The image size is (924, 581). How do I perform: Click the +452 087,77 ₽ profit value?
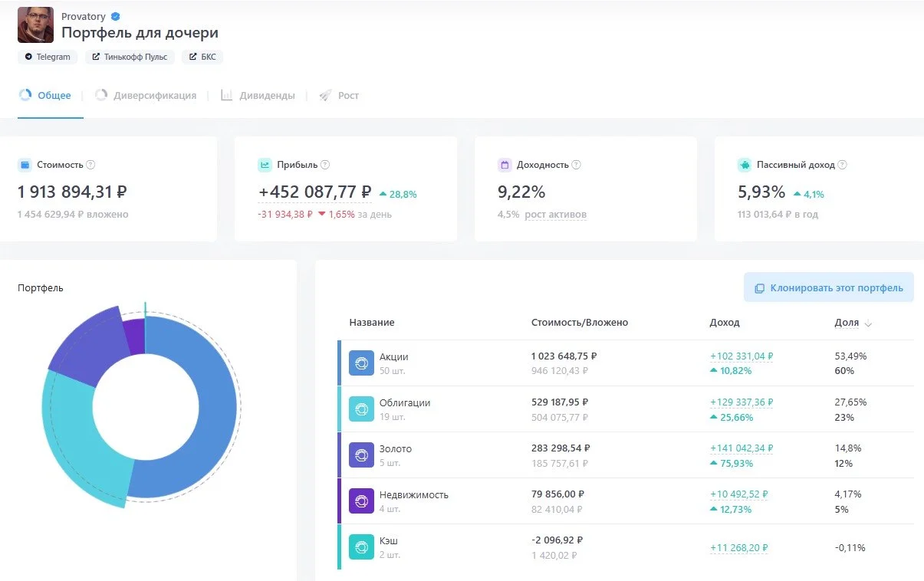tap(315, 192)
